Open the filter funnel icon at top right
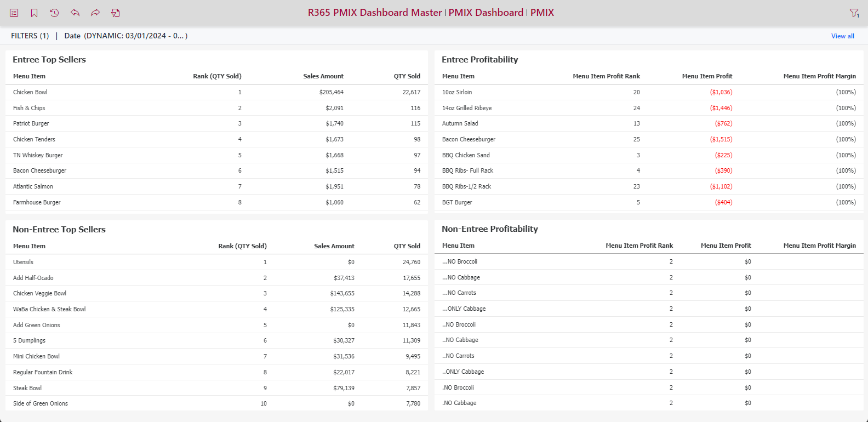Image resolution: width=868 pixels, height=422 pixels. point(854,13)
